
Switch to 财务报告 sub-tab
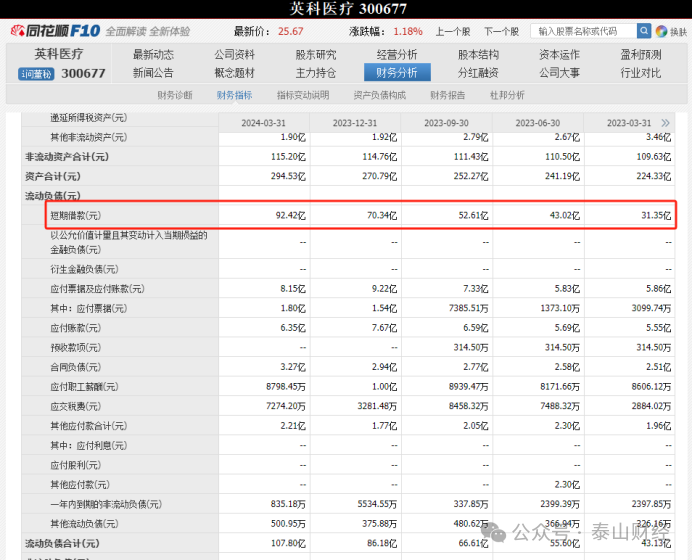(448, 95)
